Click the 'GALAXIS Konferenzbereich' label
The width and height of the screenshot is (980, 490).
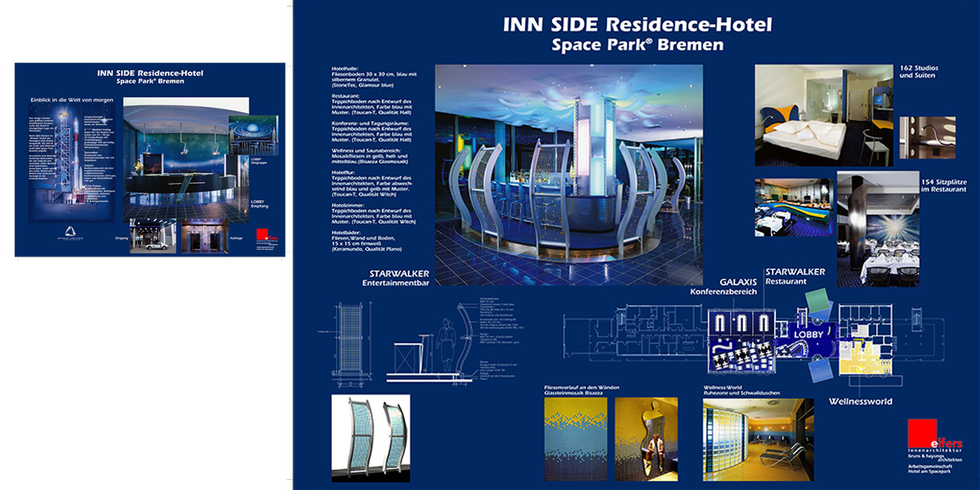(x=724, y=286)
